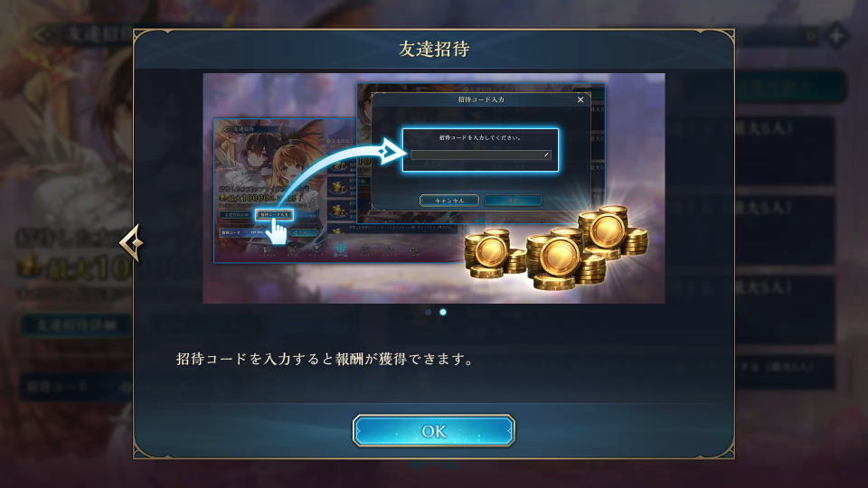This screenshot has height=488, width=868.
Task: Click the キャンセル button in tutorial image
Action: click(x=449, y=201)
